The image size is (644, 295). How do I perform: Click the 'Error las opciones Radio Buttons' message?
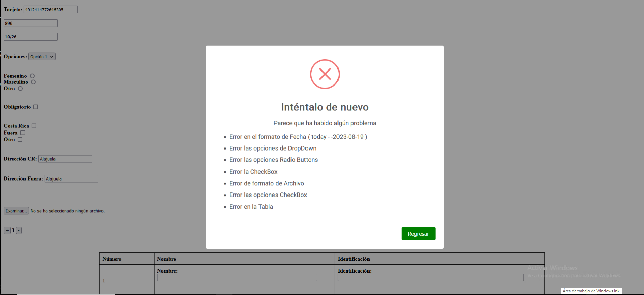pyautogui.click(x=273, y=160)
